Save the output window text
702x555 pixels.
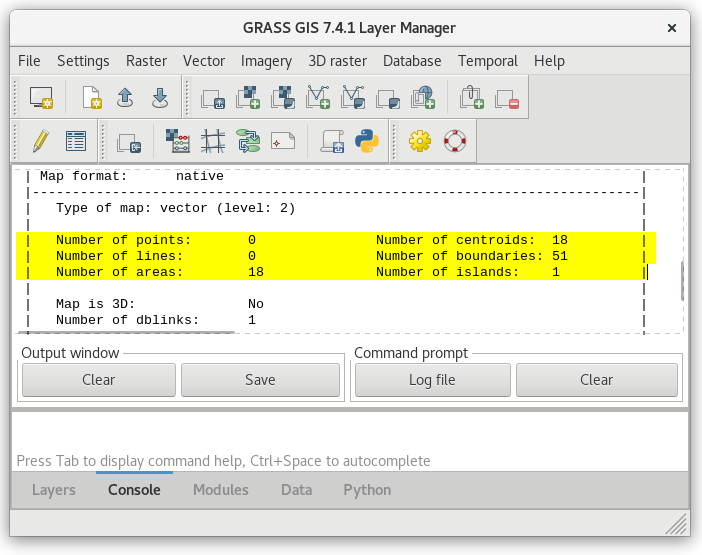[260, 380]
